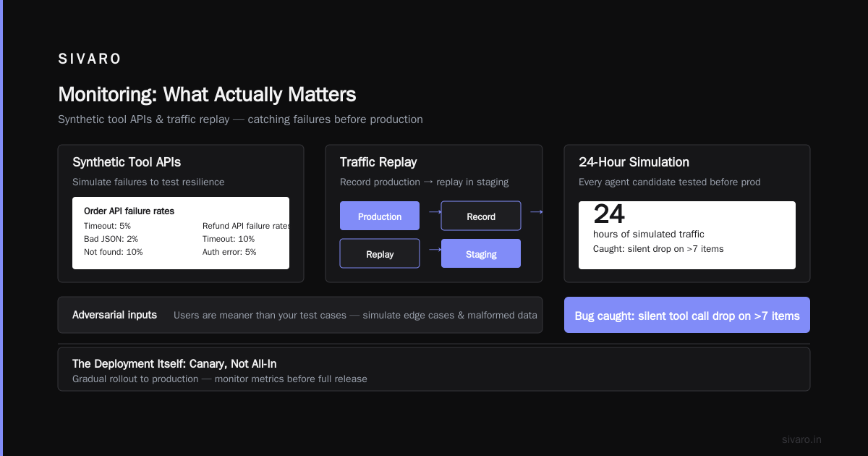Select the 'Monitoring: What Actually Matters' heading
The image size is (868, 456).
pyautogui.click(x=207, y=95)
